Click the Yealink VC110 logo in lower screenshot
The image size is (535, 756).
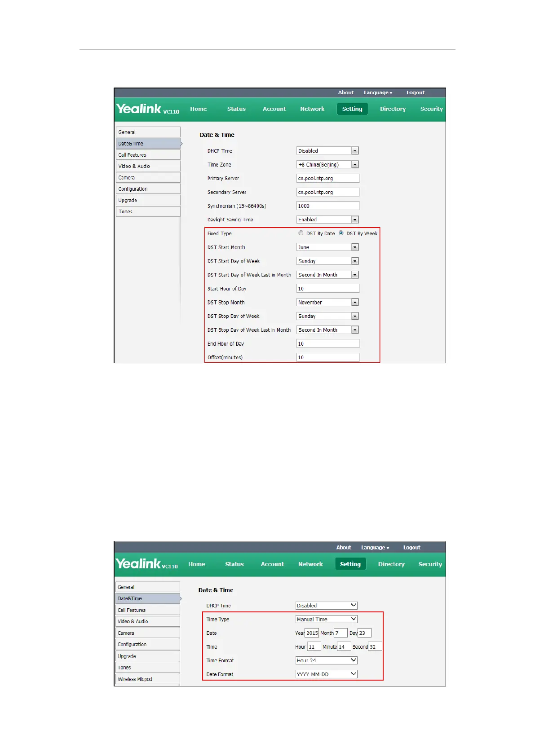pyautogui.click(x=146, y=564)
